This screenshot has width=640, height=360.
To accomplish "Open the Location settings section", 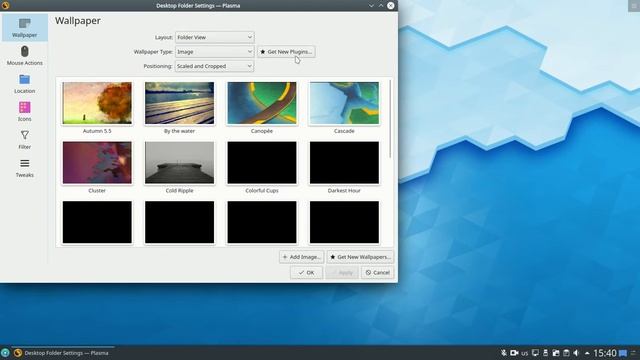I will tap(24, 84).
